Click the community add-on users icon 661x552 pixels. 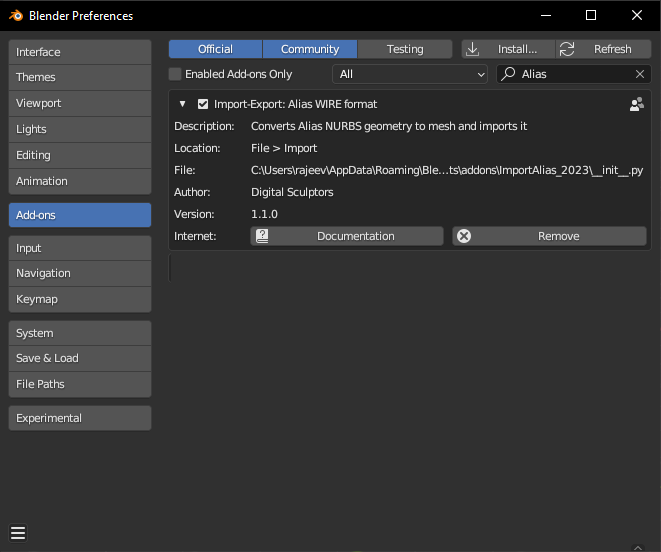(636, 104)
